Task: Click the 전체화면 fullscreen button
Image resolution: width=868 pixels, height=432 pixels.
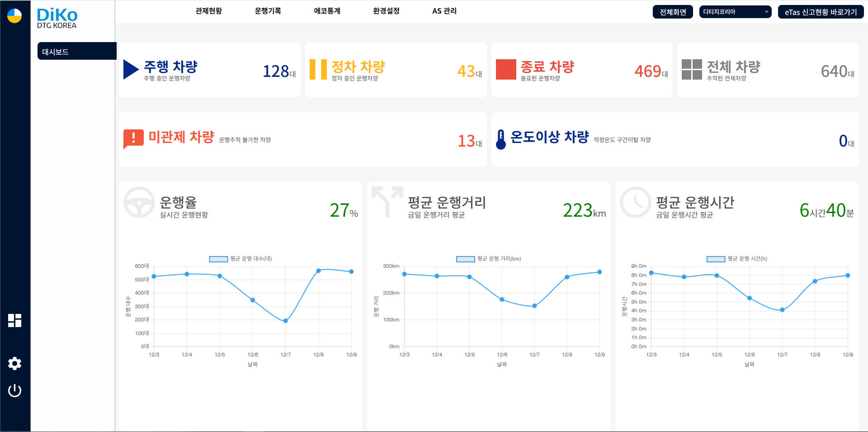Action: (x=673, y=12)
